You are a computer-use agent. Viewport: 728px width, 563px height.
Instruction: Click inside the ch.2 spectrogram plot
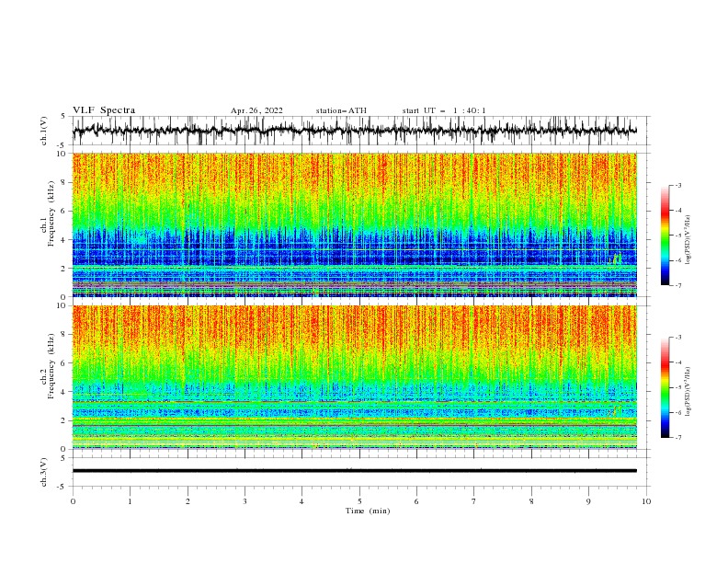click(x=355, y=377)
